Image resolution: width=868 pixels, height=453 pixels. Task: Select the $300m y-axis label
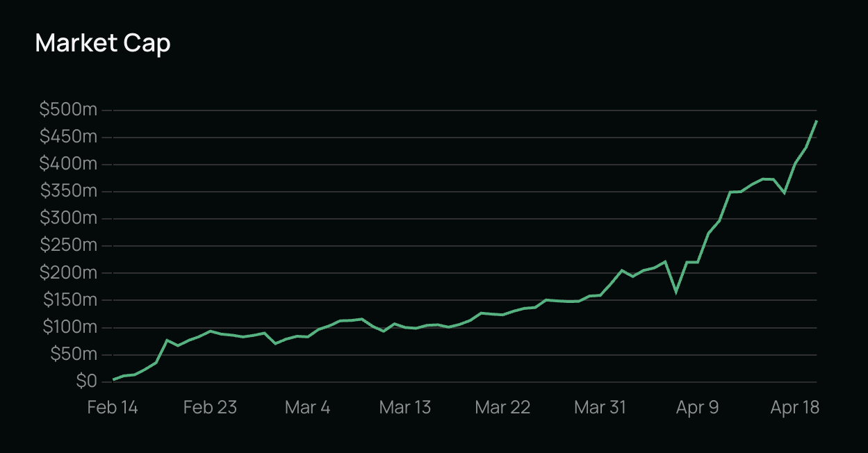click(68, 218)
